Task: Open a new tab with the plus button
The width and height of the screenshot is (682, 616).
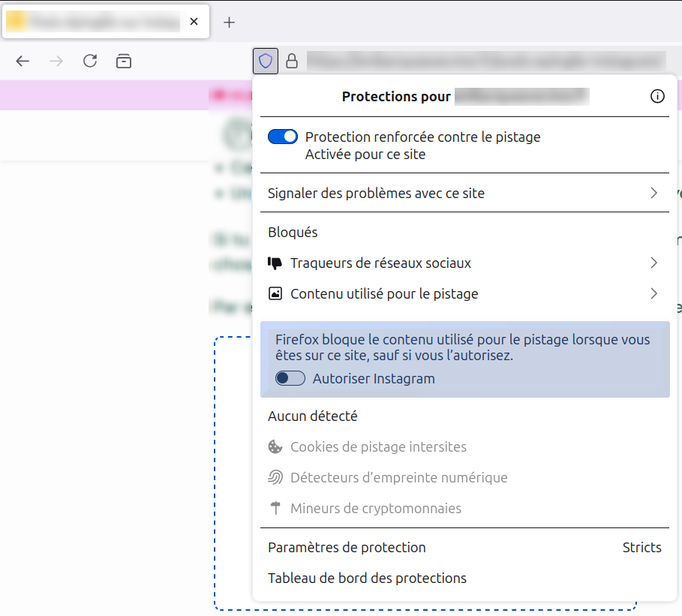Action: pyautogui.click(x=229, y=22)
